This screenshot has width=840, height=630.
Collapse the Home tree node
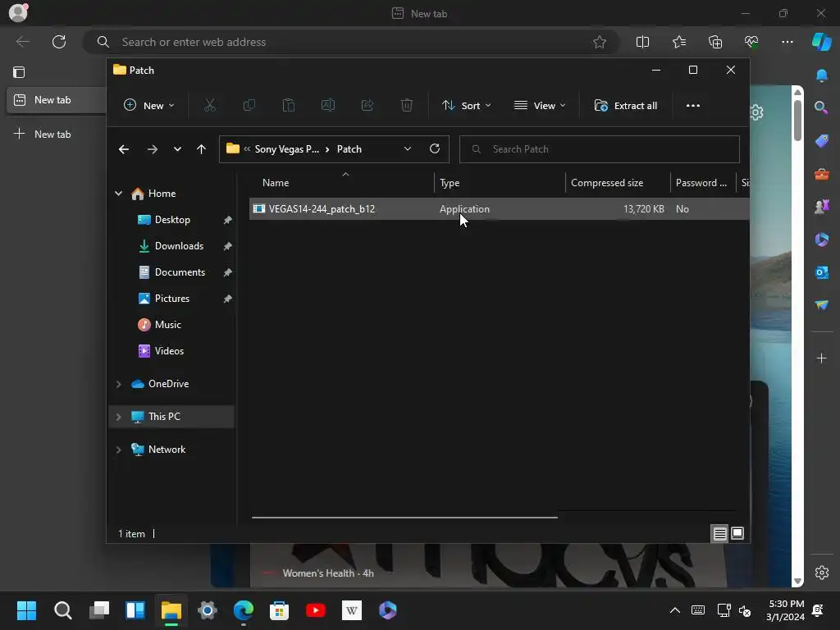118,194
